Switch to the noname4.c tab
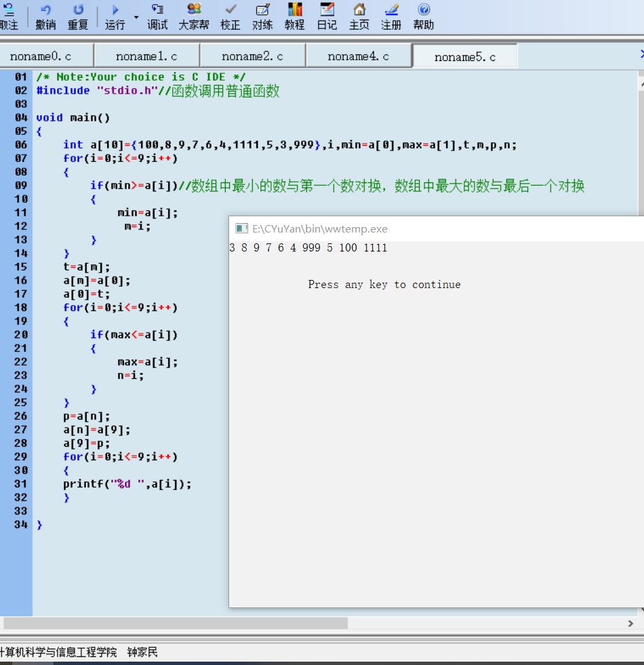This screenshot has width=644, height=665. 359,56
